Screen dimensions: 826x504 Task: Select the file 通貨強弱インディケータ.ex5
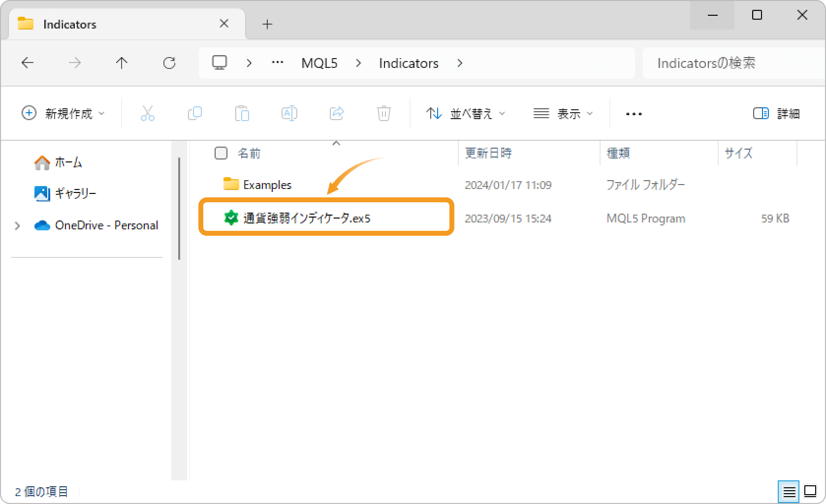(307, 218)
